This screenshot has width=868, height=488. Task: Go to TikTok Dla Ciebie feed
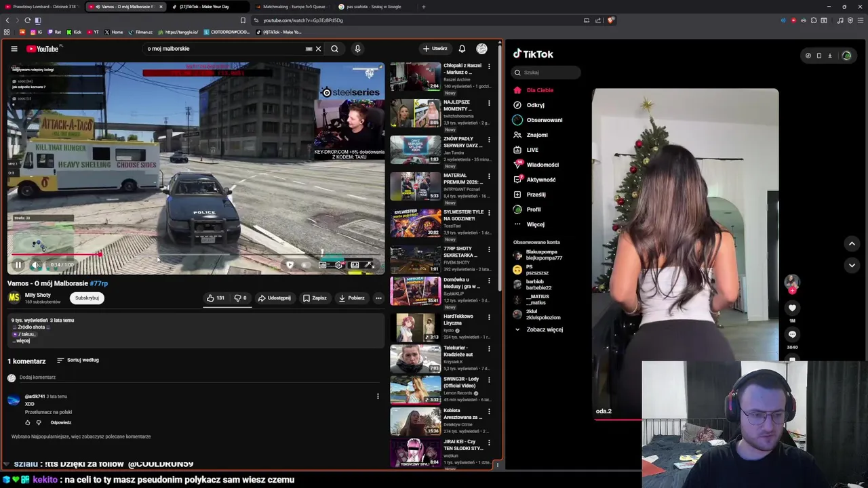(534, 90)
